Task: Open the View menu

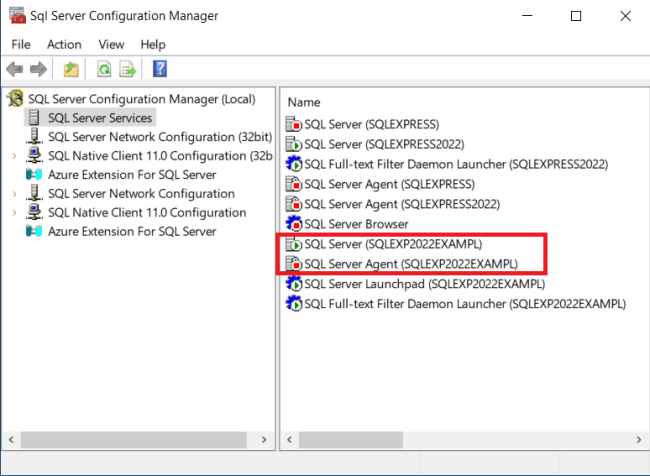Action: (111, 44)
